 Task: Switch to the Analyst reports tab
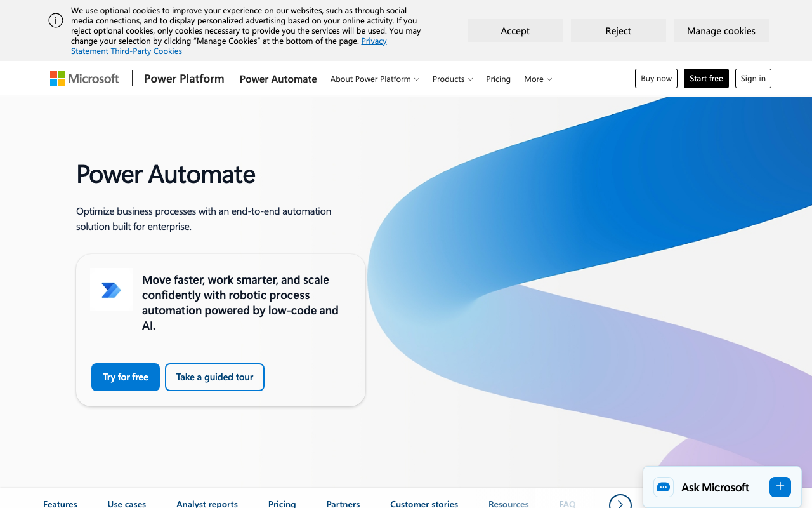point(207,504)
